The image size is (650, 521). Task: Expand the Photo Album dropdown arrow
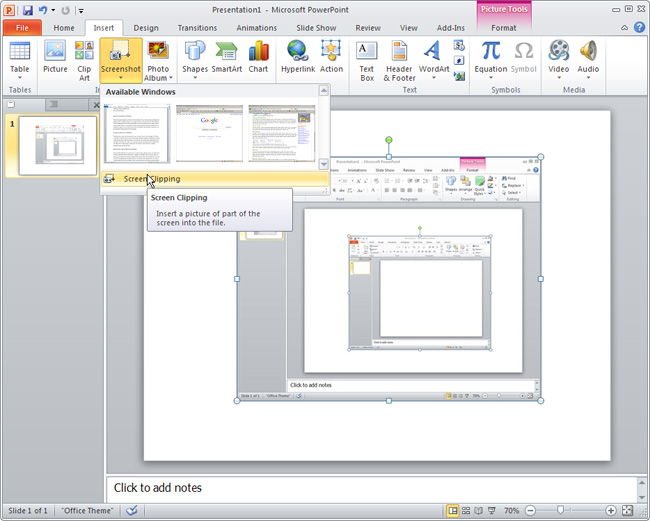pos(170,78)
